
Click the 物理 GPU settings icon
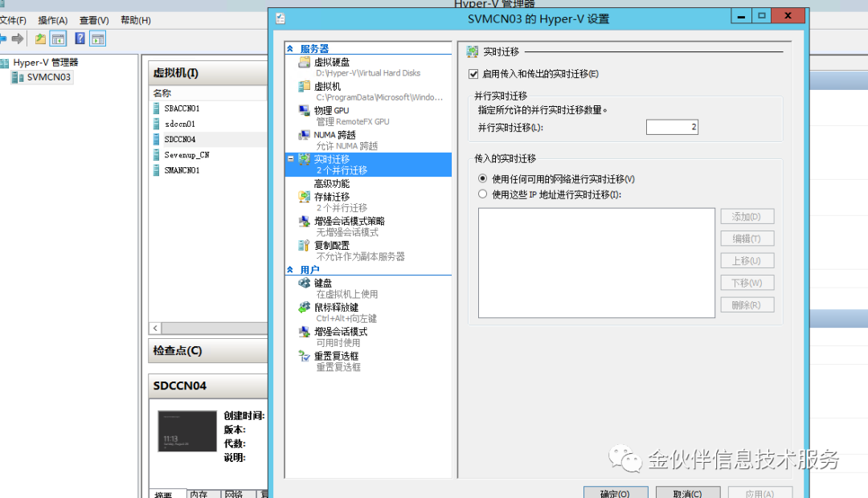[x=304, y=110]
